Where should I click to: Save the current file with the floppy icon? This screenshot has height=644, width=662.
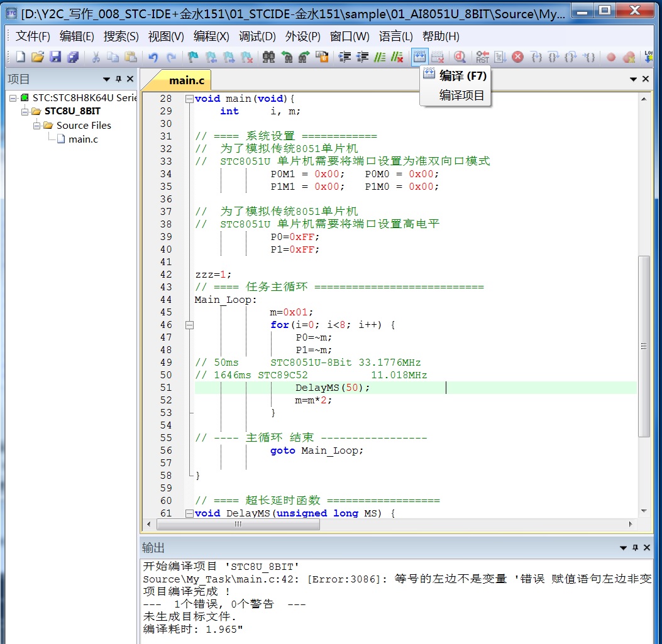(x=55, y=57)
